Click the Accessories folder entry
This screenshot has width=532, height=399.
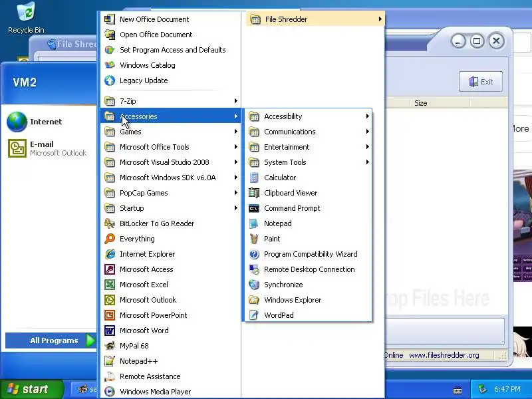click(x=171, y=116)
